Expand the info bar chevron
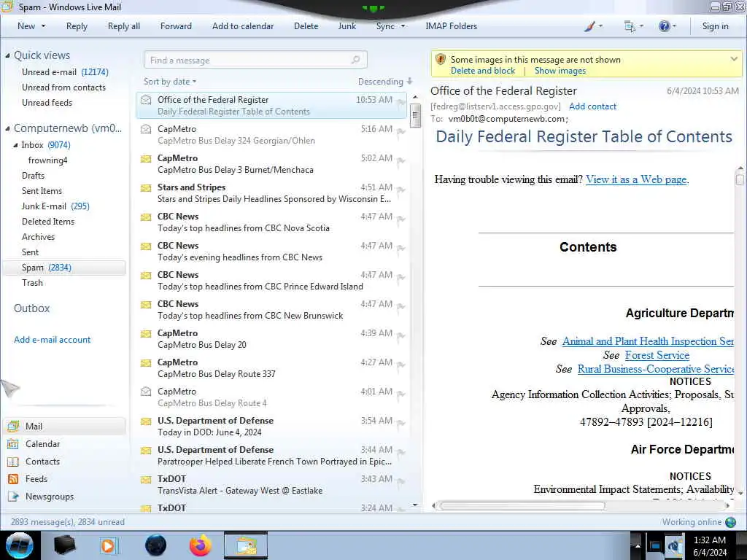747x560 pixels. 734,59
